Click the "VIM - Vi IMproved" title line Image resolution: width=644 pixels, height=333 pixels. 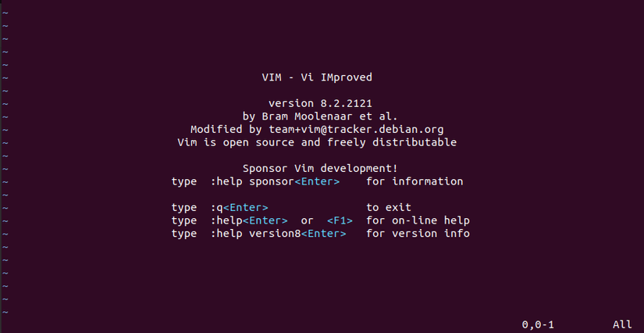point(317,77)
